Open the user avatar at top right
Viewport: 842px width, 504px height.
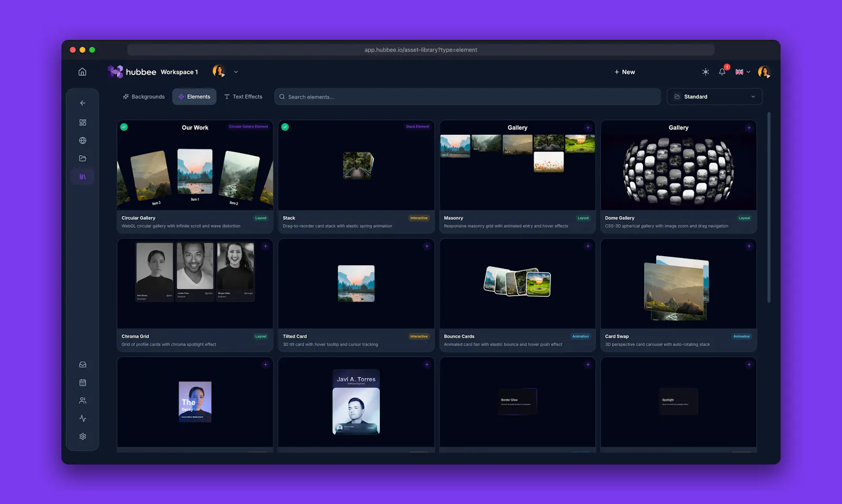(x=764, y=72)
